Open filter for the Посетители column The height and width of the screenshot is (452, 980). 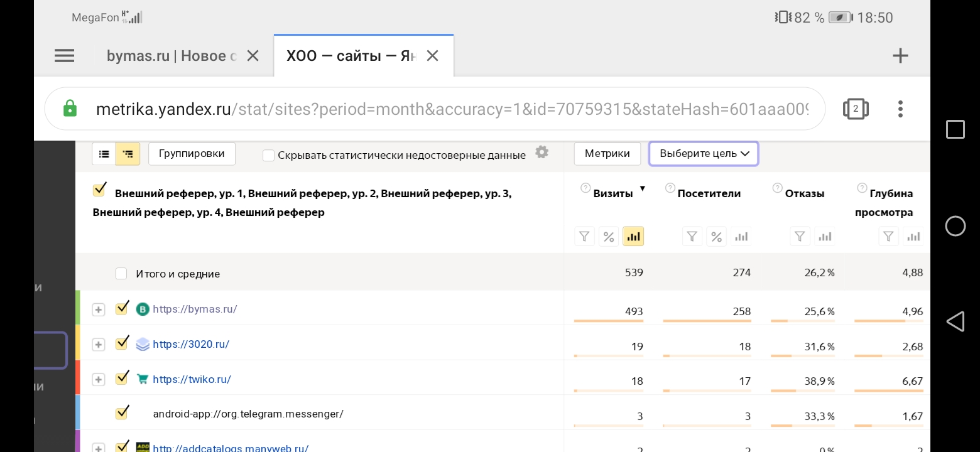point(692,237)
